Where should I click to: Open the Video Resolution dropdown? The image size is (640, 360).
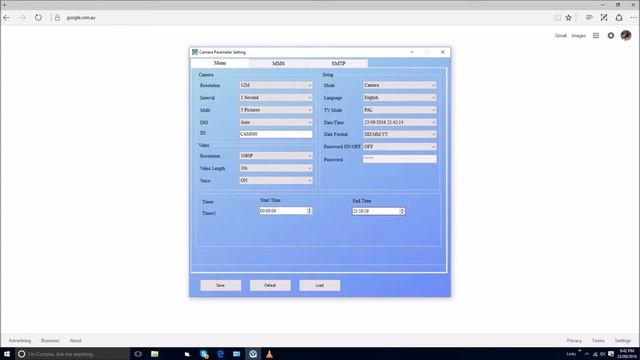pos(276,156)
